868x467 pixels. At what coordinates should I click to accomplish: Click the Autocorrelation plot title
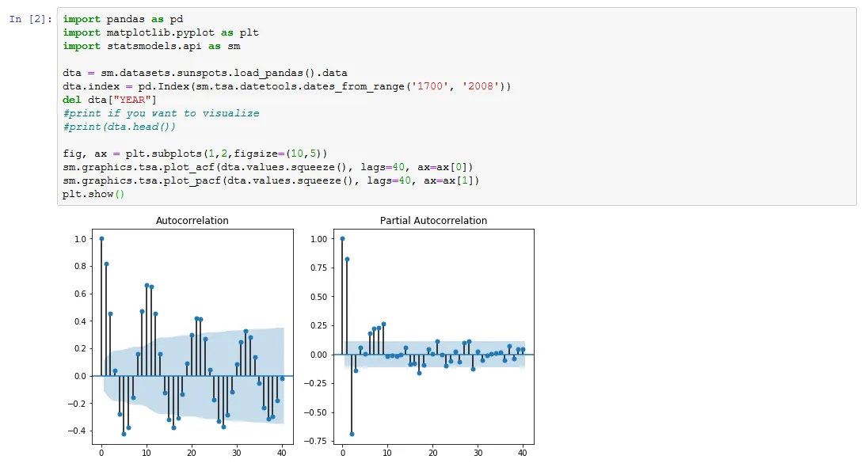pyautogui.click(x=192, y=220)
